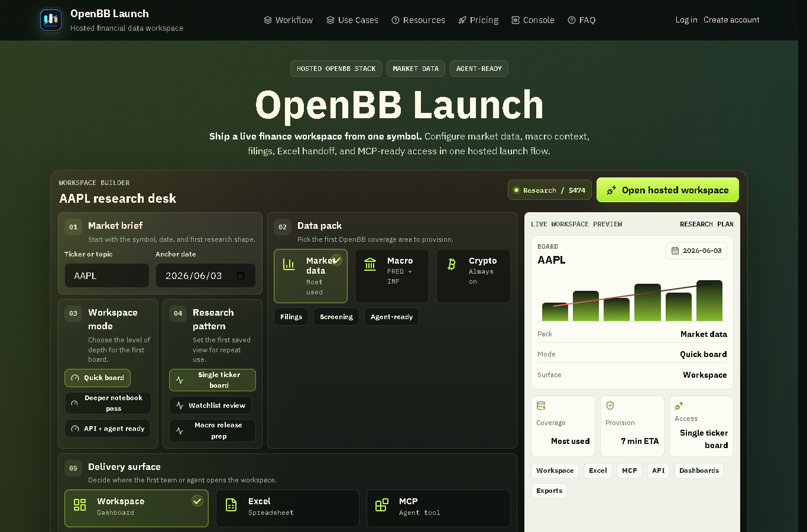Click the pulse icon on Macro release prep

(180, 431)
